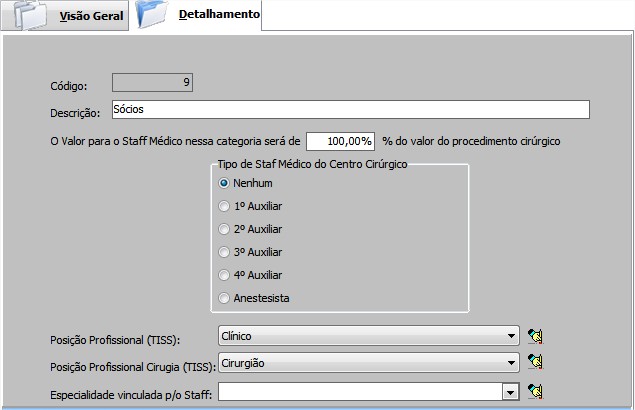Select the Nenhum radio option

[225, 183]
